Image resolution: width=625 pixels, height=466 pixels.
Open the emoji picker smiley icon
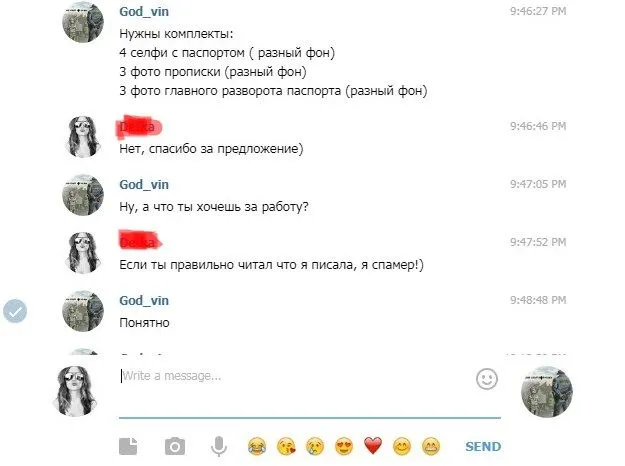[487, 379]
